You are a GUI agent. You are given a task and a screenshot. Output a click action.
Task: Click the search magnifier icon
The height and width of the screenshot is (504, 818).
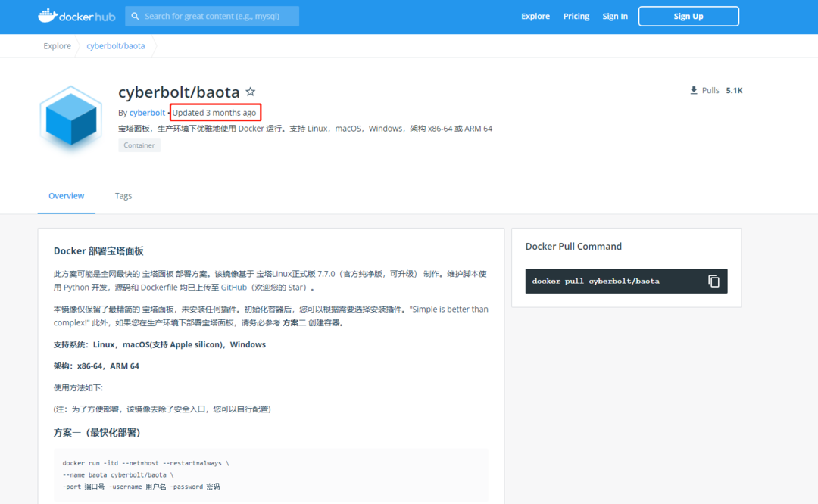tap(135, 16)
